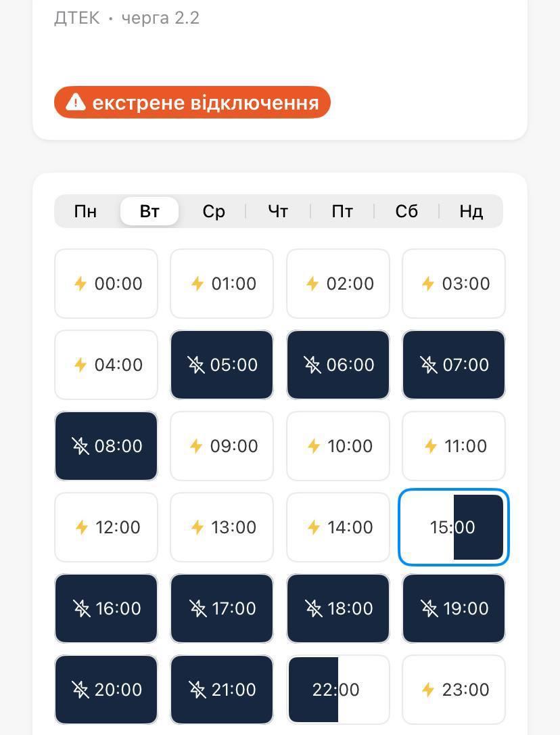Click the warning triangle icon in the emergency badge
The width and height of the screenshot is (560, 735).
coord(76,102)
